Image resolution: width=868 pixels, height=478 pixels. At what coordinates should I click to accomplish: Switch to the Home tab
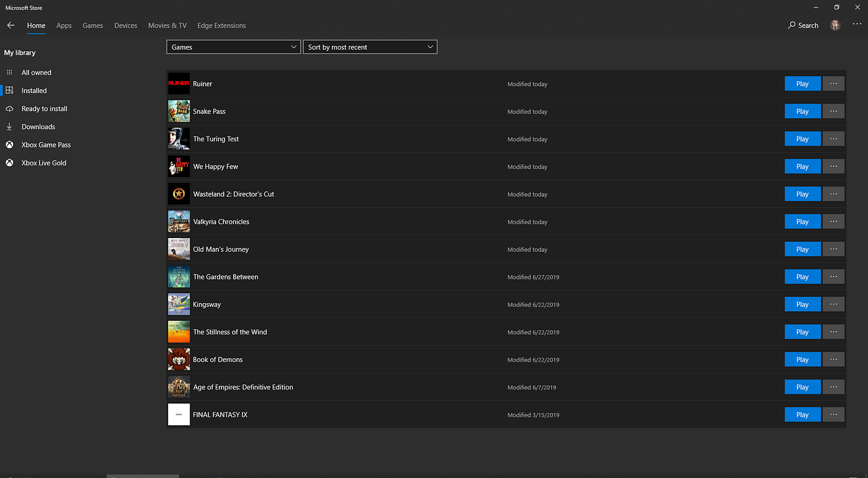coord(36,25)
